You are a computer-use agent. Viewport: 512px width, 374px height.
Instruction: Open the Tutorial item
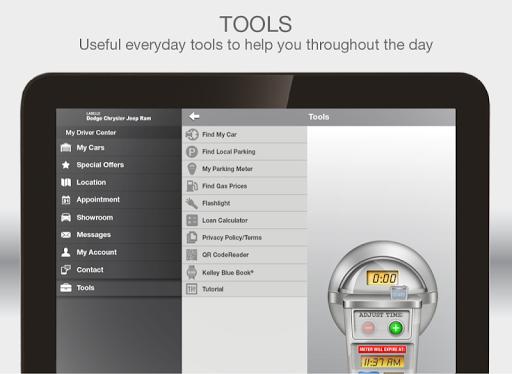pos(244,289)
